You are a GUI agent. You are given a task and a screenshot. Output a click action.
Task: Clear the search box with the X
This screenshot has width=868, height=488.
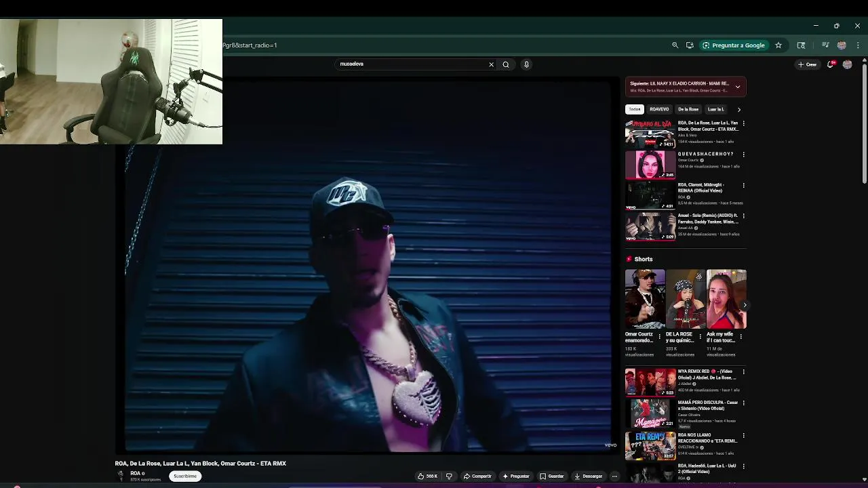click(491, 64)
